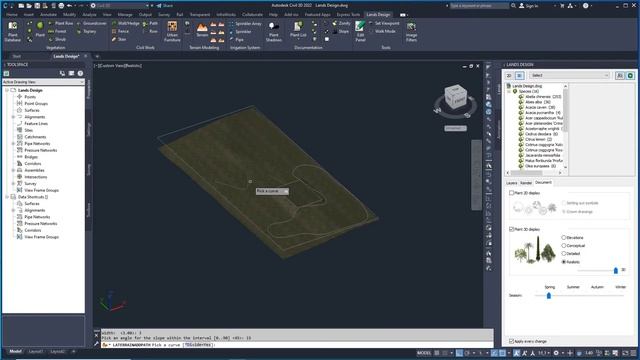Toggle the Apply every change checkbox
The width and height of the screenshot is (640, 360).
click(x=511, y=341)
